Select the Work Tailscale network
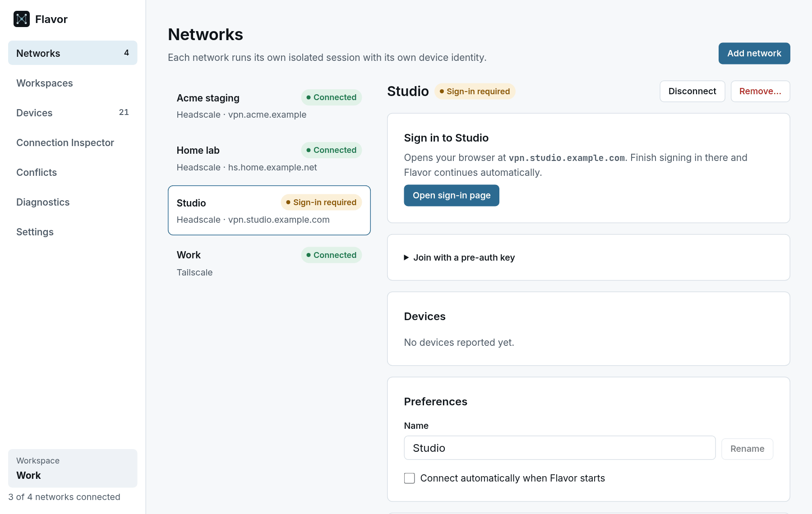 269,263
